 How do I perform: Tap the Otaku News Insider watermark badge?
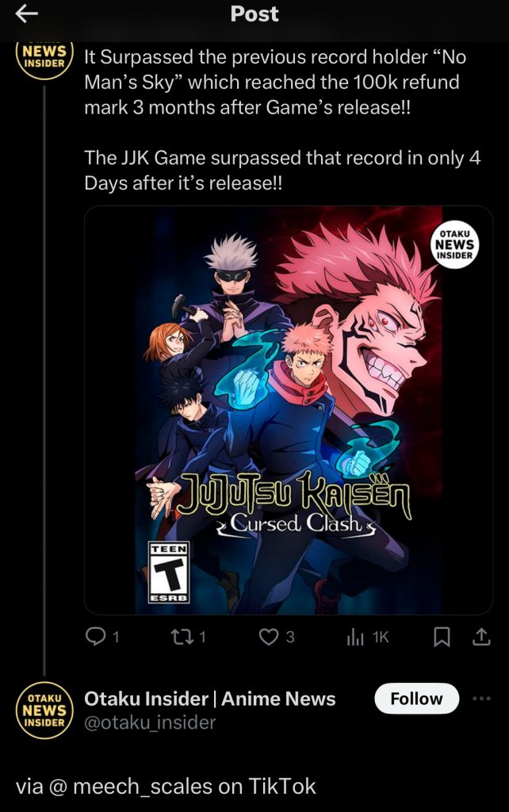(x=454, y=244)
